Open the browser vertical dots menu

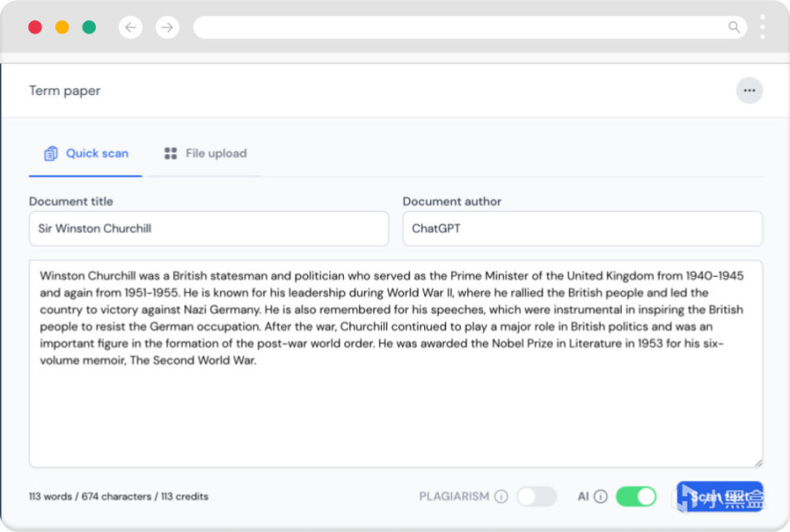(x=762, y=27)
